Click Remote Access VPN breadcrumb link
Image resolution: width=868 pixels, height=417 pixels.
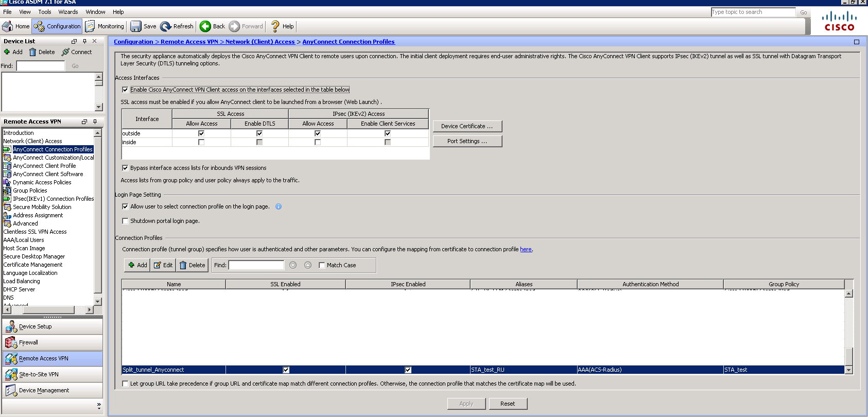pos(189,42)
